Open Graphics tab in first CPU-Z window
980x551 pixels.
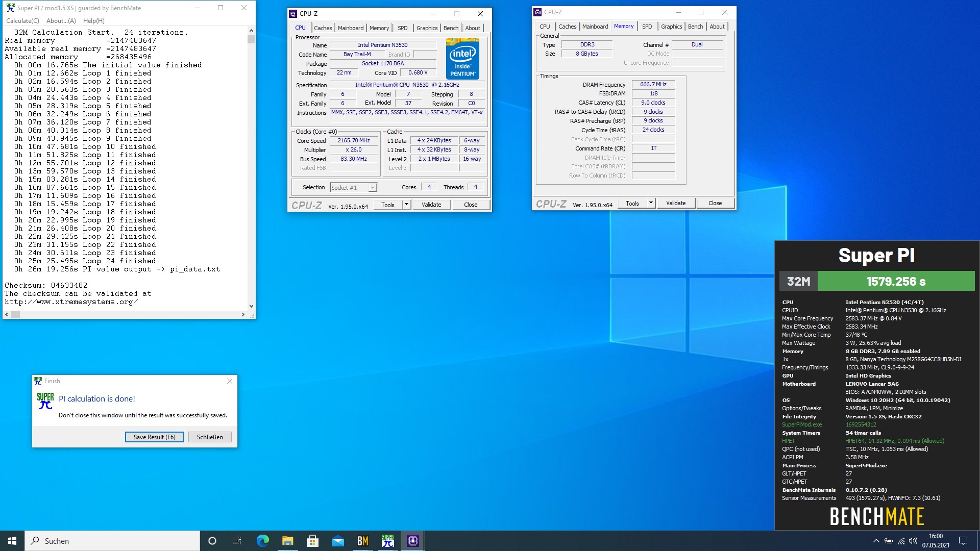click(x=427, y=28)
